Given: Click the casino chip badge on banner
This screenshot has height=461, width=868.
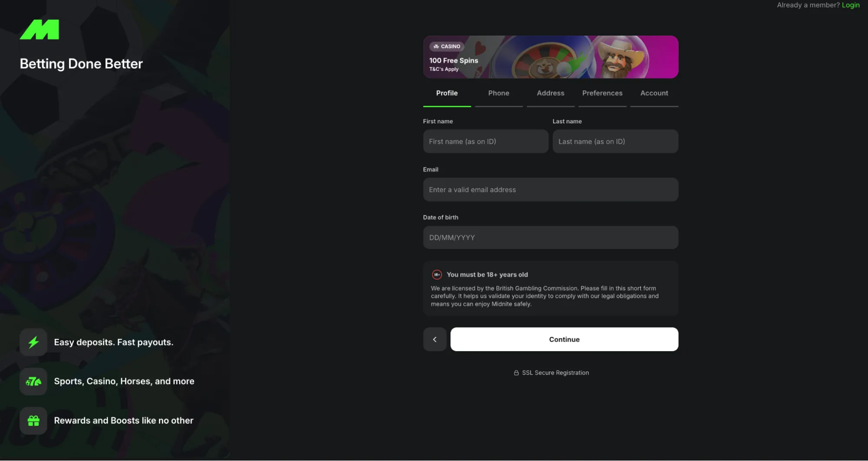Looking at the screenshot, I should pyautogui.click(x=447, y=46).
